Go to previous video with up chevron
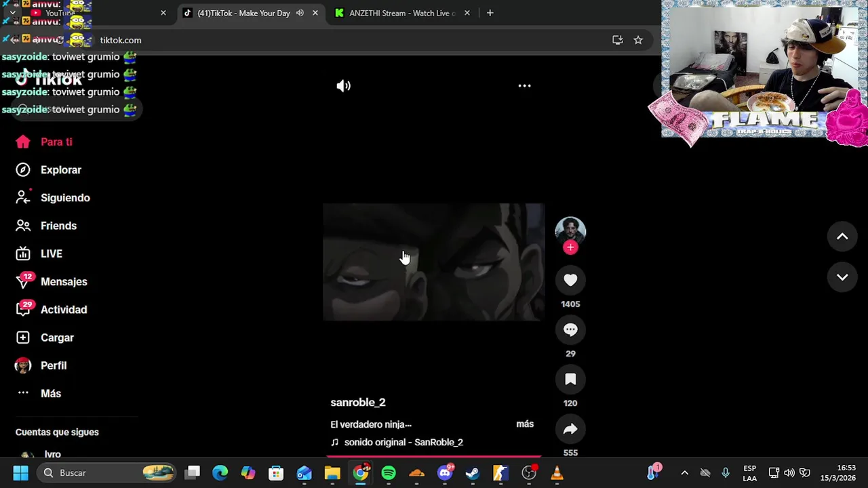Viewport: 868px width, 488px height. [x=842, y=237]
